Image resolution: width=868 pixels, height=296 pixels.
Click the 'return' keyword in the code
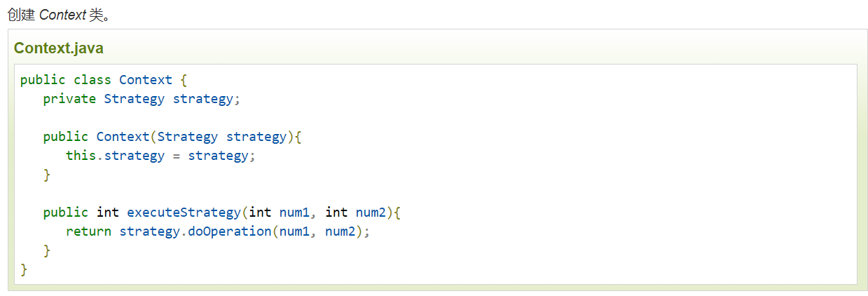pos(88,231)
